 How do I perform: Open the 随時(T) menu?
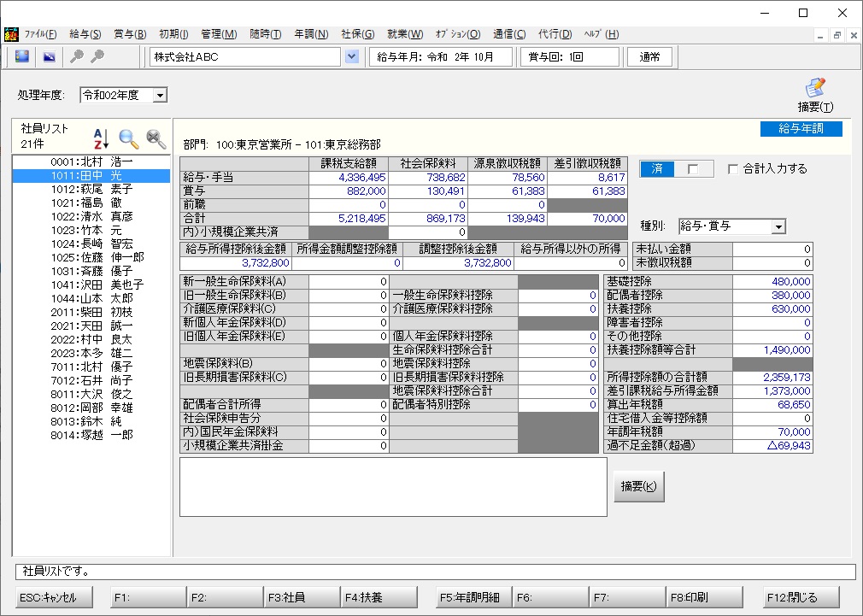[x=265, y=34]
